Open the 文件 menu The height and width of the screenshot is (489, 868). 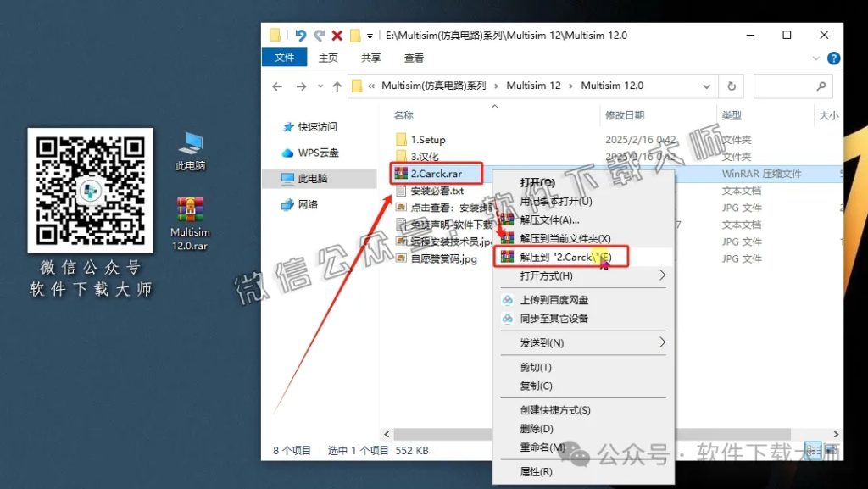[285, 57]
